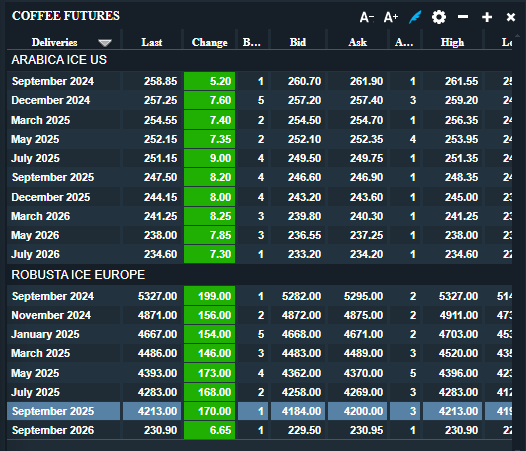Click last price 257.25
The width and height of the screenshot is (526, 451).
tap(152, 100)
